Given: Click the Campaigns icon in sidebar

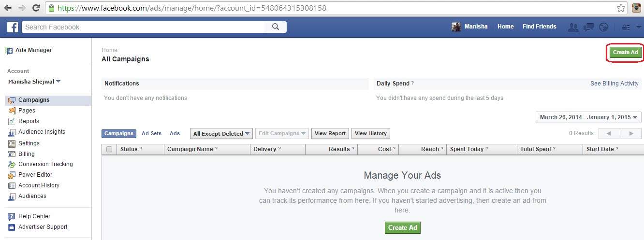Looking at the screenshot, I should 12,100.
